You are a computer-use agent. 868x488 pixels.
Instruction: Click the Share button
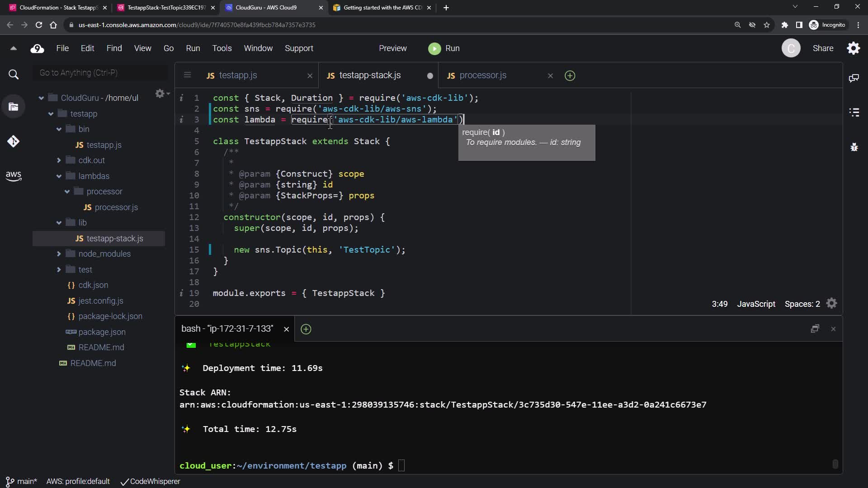[823, 48]
